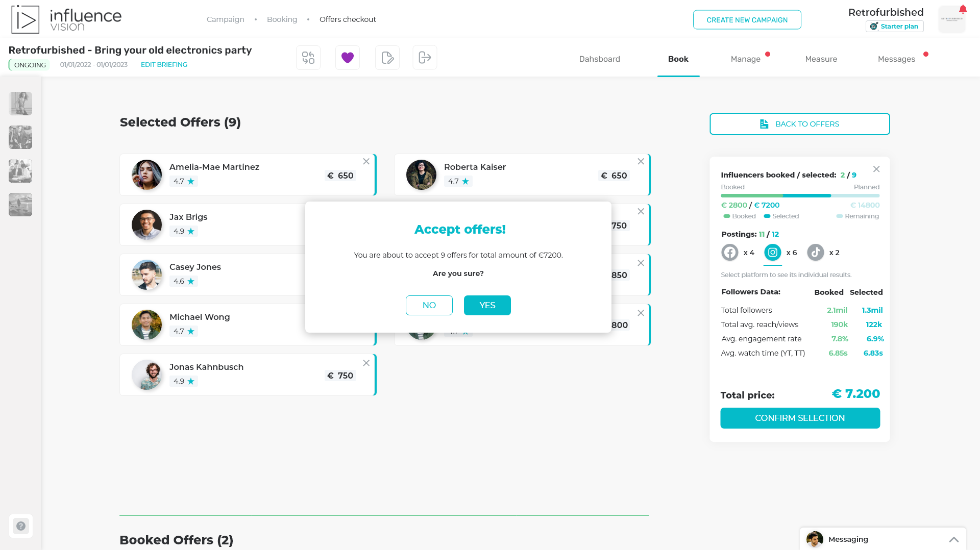Click the compare offers icon in toolbar
Image resolution: width=980 pixels, height=550 pixels.
point(308,58)
